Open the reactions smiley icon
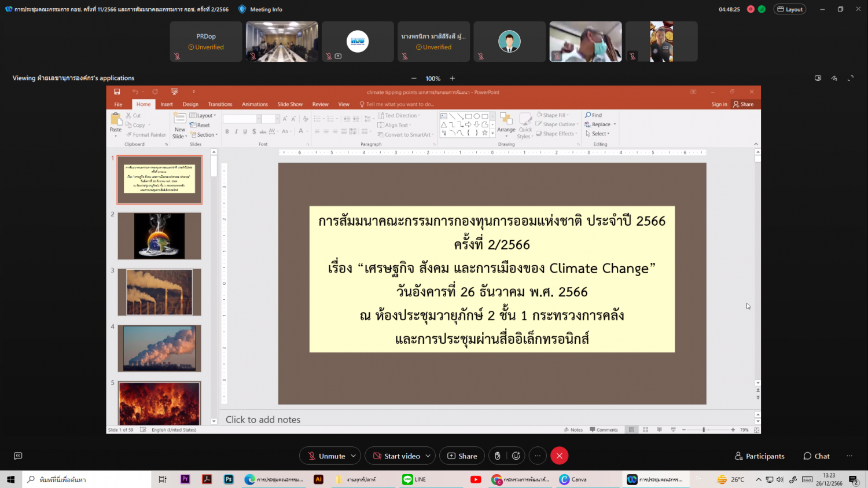868x488 pixels. (516, 456)
